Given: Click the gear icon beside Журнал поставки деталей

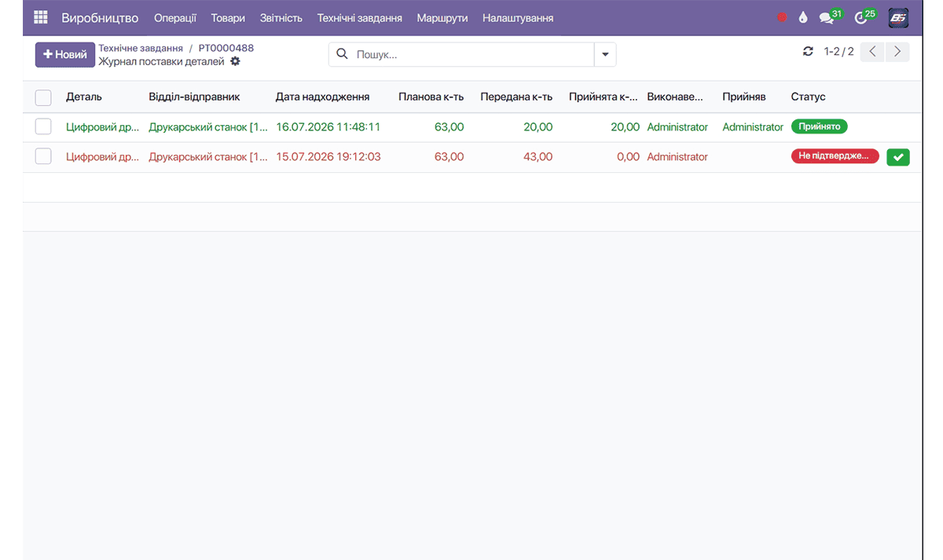Looking at the screenshot, I should 235,61.
